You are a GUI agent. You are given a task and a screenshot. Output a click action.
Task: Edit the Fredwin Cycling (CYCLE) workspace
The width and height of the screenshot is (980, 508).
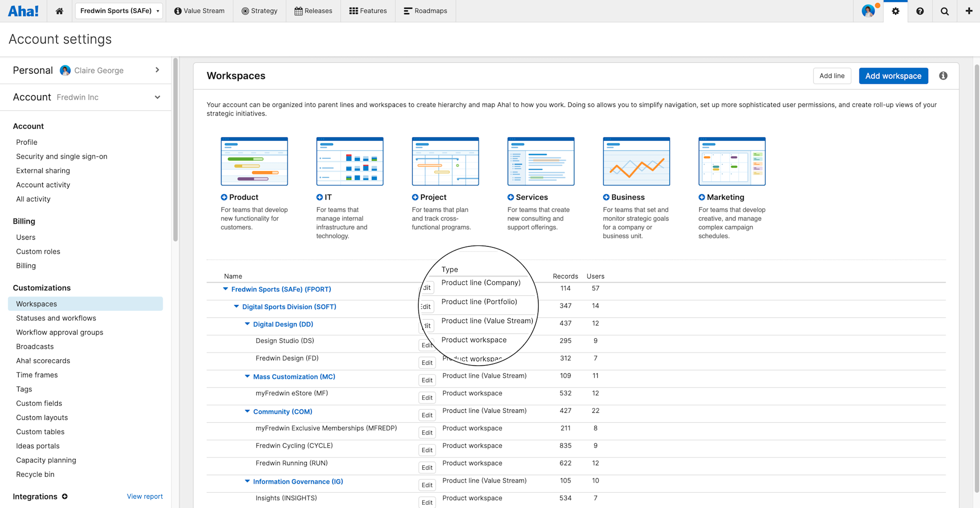tap(427, 450)
